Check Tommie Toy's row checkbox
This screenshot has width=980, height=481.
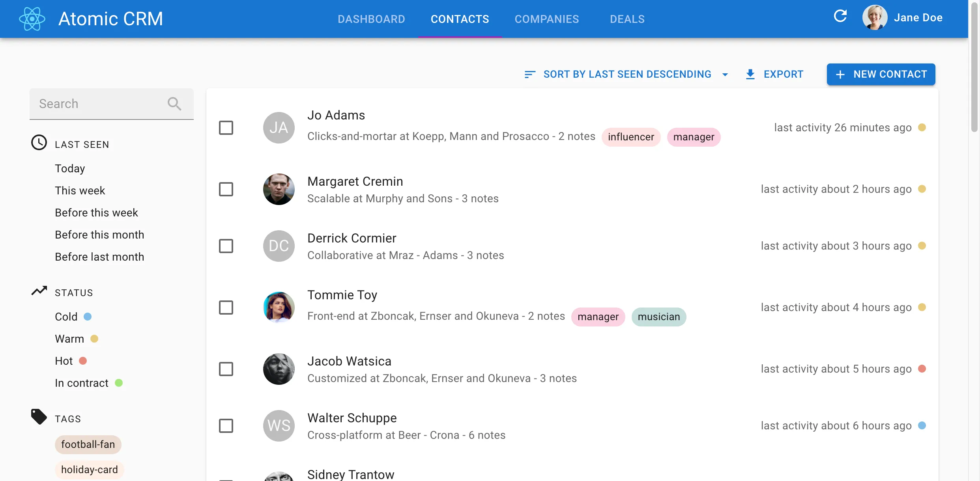226,308
